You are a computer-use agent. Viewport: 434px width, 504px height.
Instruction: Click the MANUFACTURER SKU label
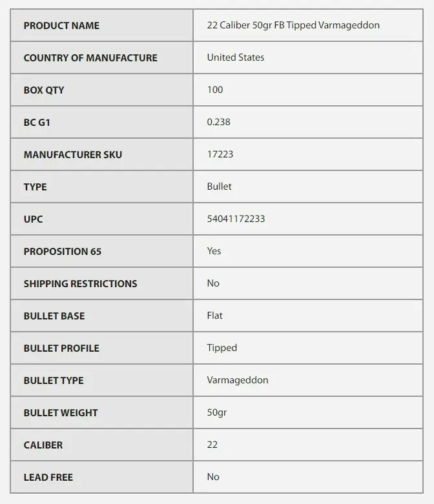tap(72, 155)
